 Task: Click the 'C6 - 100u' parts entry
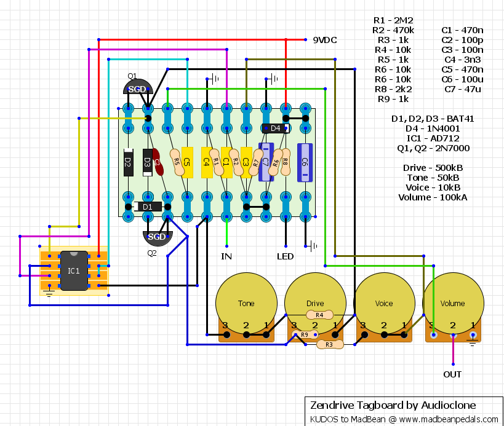(x=462, y=80)
